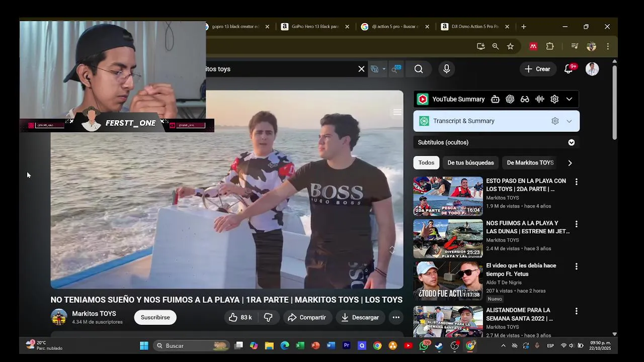The height and width of the screenshot is (362, 644).
Task: Open El video que les debía thumbnail
Action: click(x=448, y=281)
